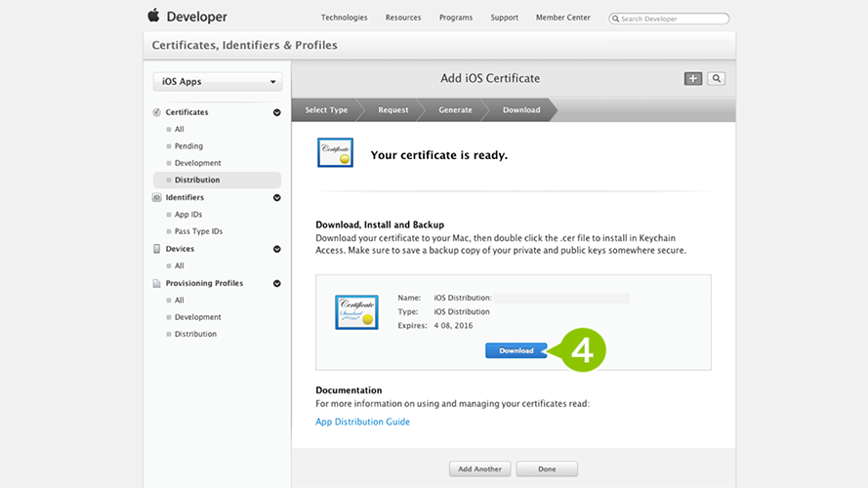The height and width of the screenshot is (488, 868).
Task: Click the Documentation heading
Action: point(349,390)
